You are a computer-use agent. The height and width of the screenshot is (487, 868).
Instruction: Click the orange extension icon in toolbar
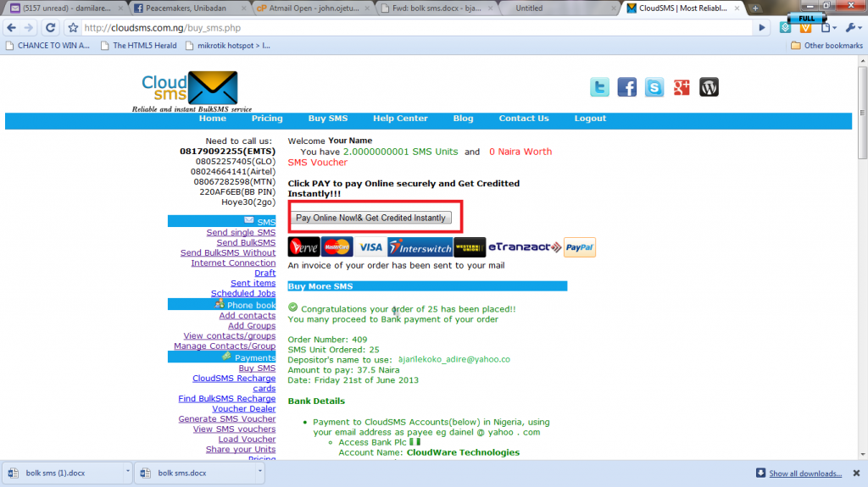(x=805, y=28)
